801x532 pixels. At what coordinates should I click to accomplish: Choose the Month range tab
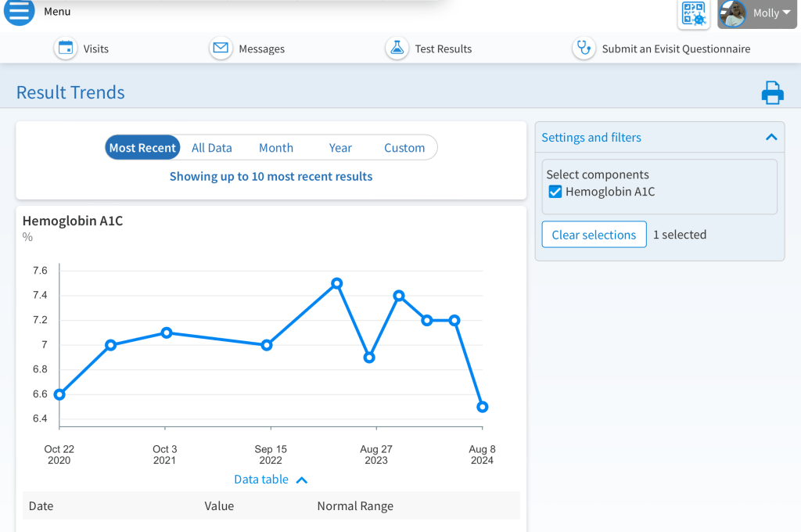pos(276,148)
